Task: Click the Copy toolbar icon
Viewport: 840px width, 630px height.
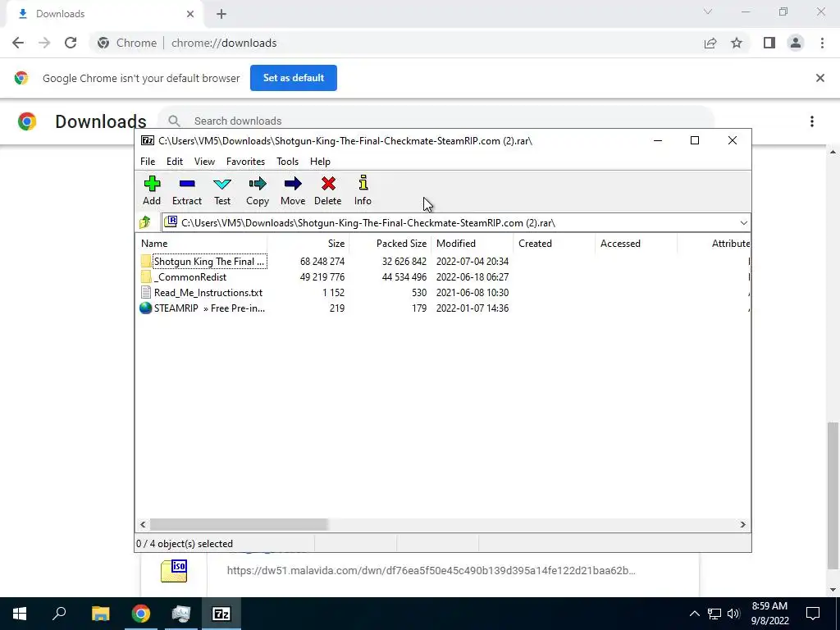Action: click(257, 190)
